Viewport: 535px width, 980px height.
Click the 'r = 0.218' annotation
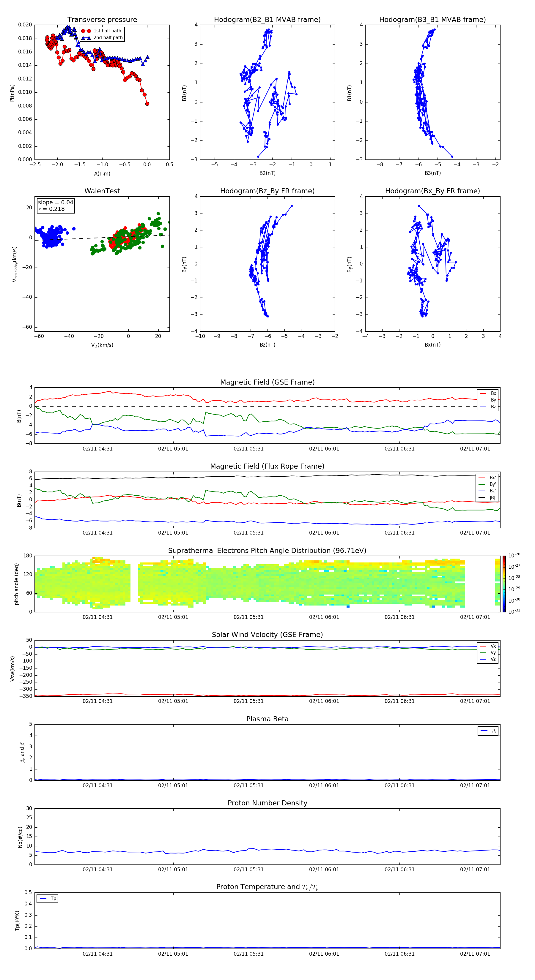[x=51, y=209]
